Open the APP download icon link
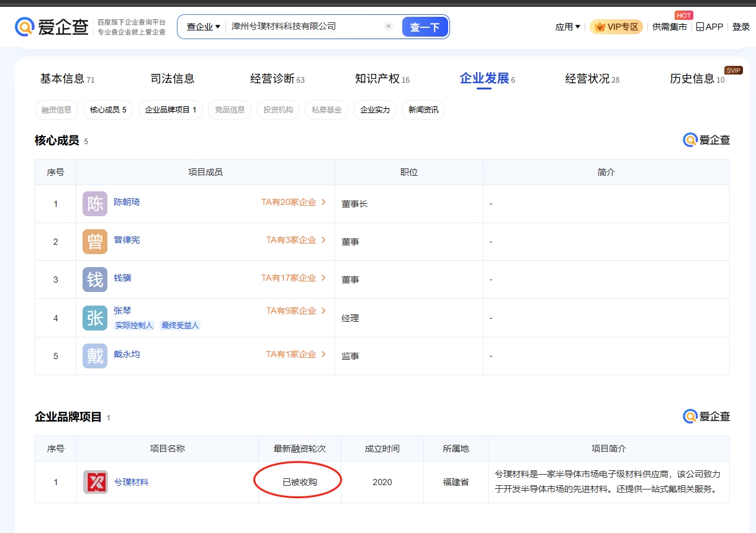The height and width of the screenshot is (533, 756). tap(709, 27)
